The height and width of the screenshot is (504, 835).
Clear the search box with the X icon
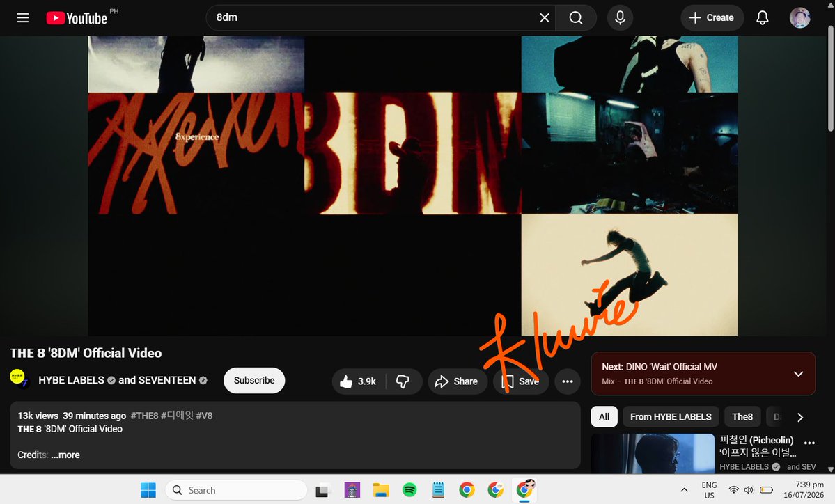point(544,17)
